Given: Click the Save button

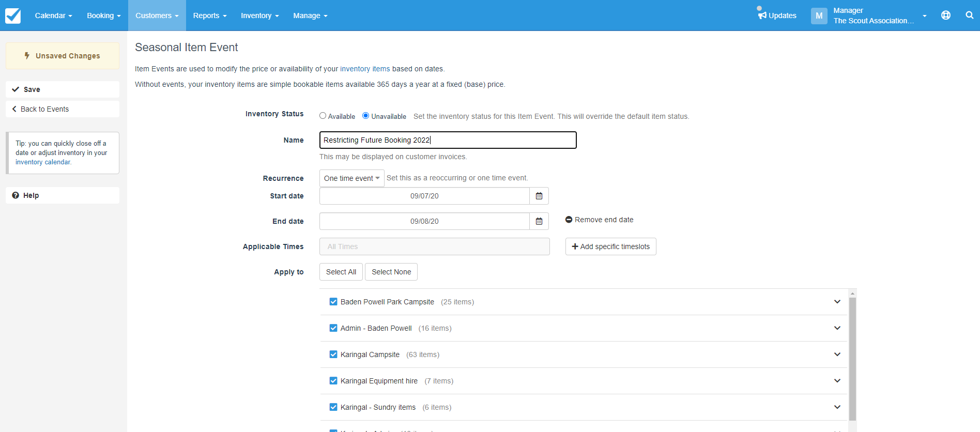Looking at the screenshot, I should pyautogui.click(x=63, y=89).
